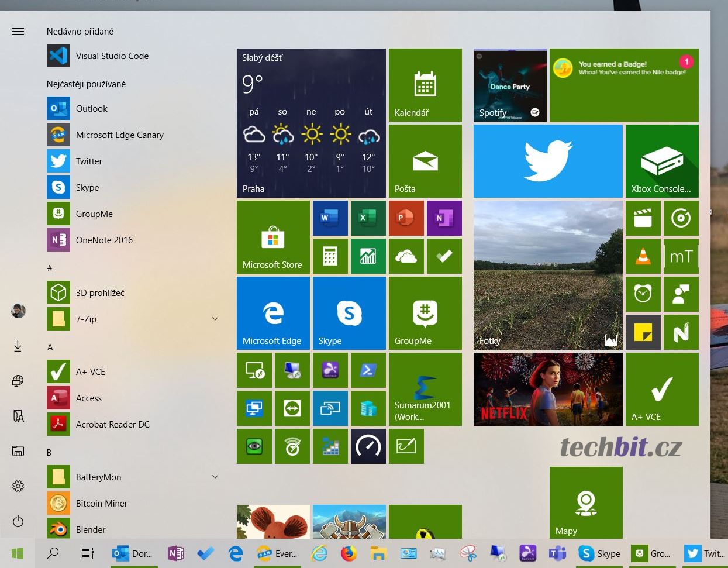
Task: Launch PowerPoint from the small tile
Action: (406, 218)
